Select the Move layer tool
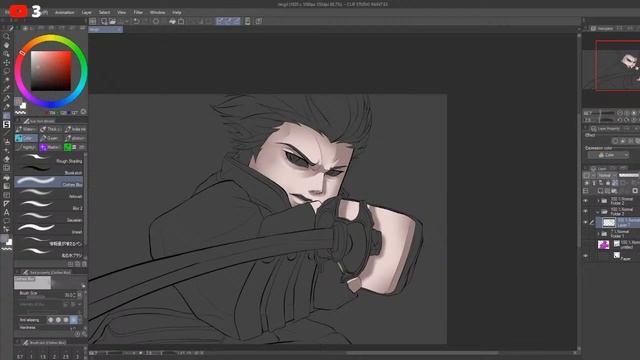This screenshot has height=360, width=640. coord(7,62)
